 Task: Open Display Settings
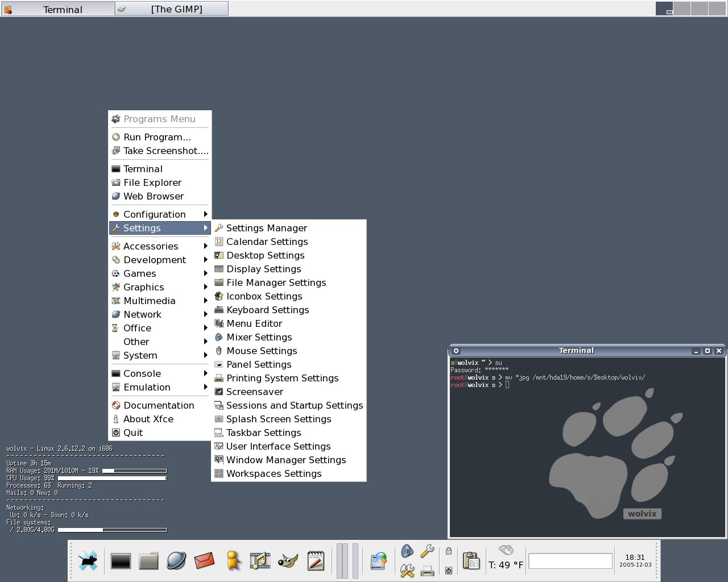point(289,269)
